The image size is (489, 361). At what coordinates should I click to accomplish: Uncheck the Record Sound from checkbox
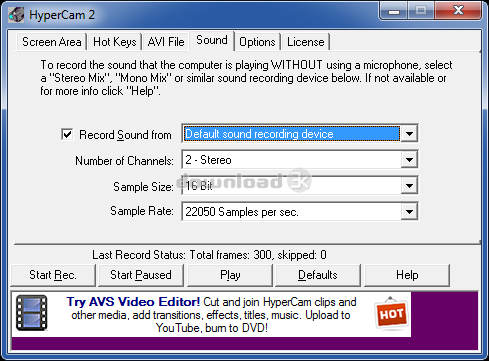[x=67, y=134]
